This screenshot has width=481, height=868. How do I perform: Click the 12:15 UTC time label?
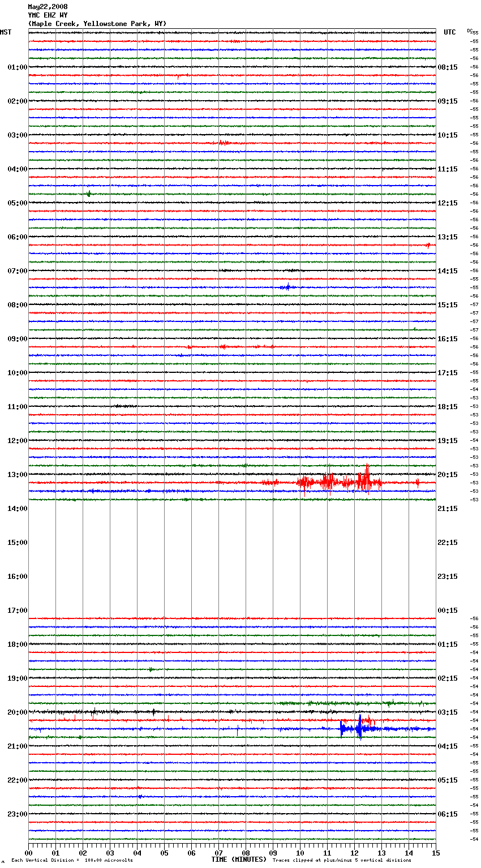click(448, 203)
